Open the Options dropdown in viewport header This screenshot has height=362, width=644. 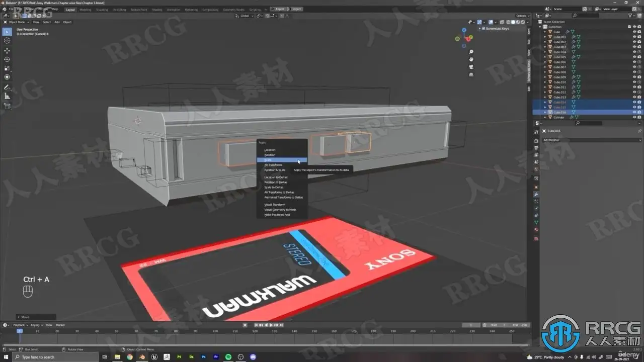(x=522, y=16)
